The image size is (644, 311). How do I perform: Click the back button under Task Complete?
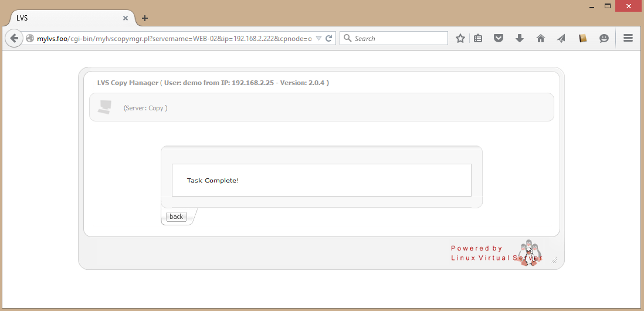pyautogui.click(x=176, y=217)
